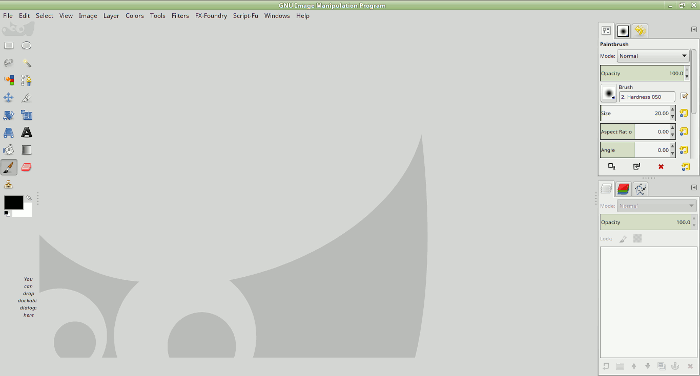
Task: Click the edit brush button
Action: pos(683,96)
